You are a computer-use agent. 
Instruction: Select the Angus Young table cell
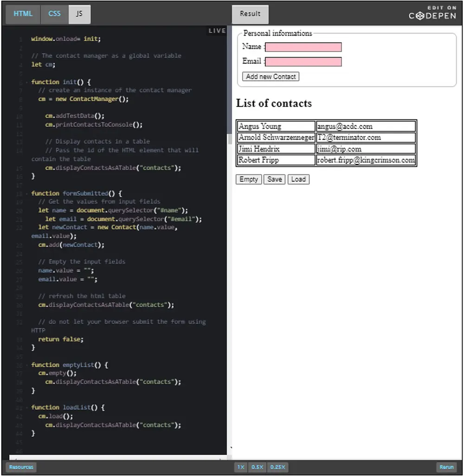coord(276,126)
